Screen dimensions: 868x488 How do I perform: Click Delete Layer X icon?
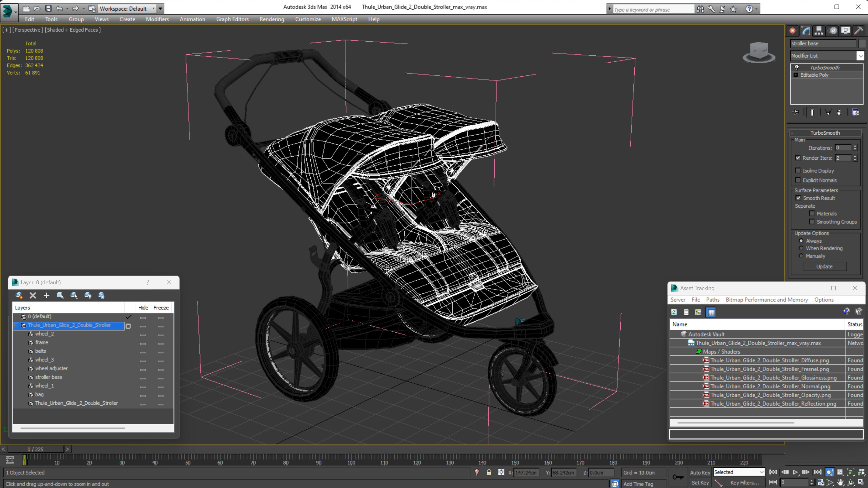[33, 295]
